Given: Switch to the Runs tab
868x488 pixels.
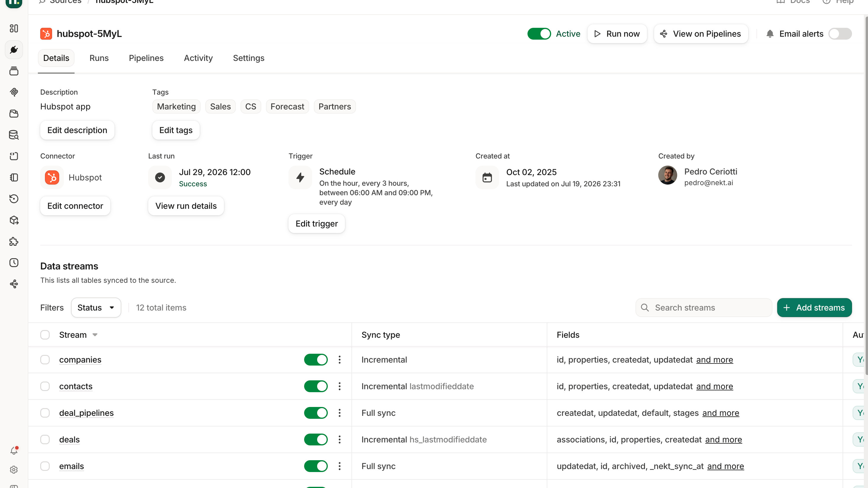Looking at the screenshot, I should [99, 58].
